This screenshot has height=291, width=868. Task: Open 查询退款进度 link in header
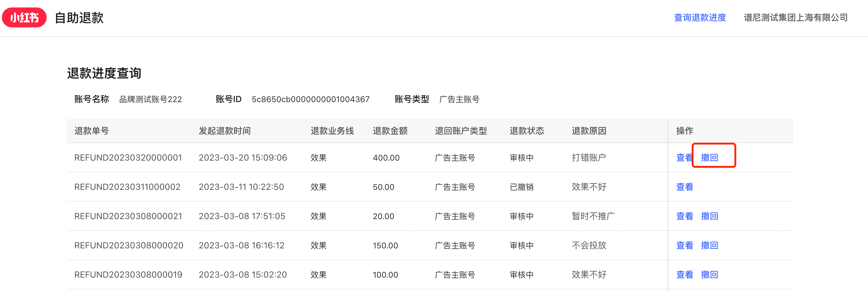[x=700, y=17]
